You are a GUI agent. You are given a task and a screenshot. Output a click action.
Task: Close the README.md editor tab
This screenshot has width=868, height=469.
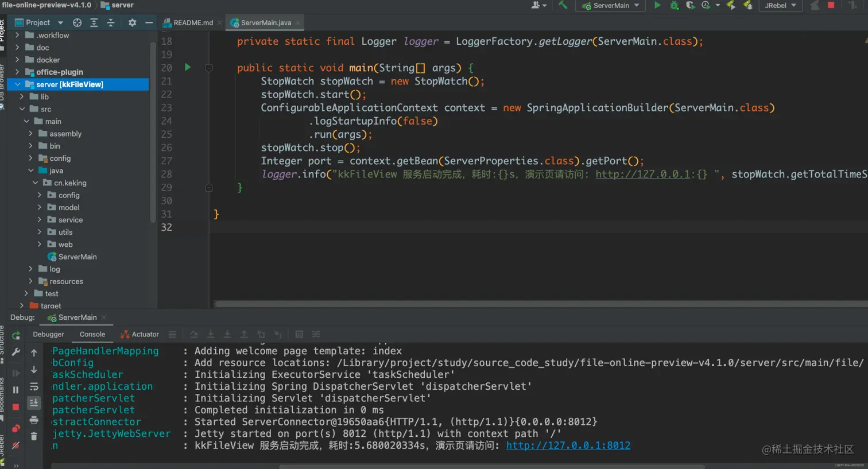pyautogui.click(x=219, y=23)
